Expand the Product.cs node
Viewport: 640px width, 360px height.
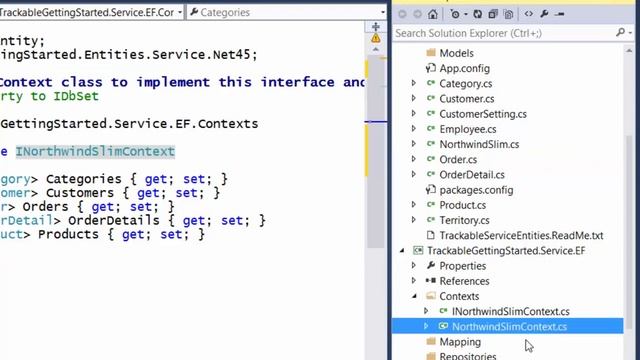pyautogui.click(x=413, y=204)
